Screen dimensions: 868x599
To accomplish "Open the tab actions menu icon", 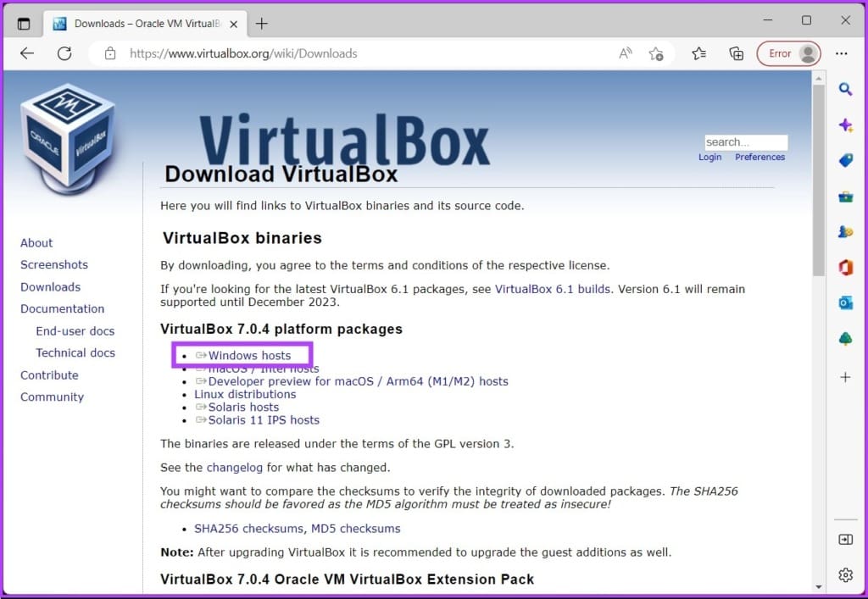I will tap(24, 24).
